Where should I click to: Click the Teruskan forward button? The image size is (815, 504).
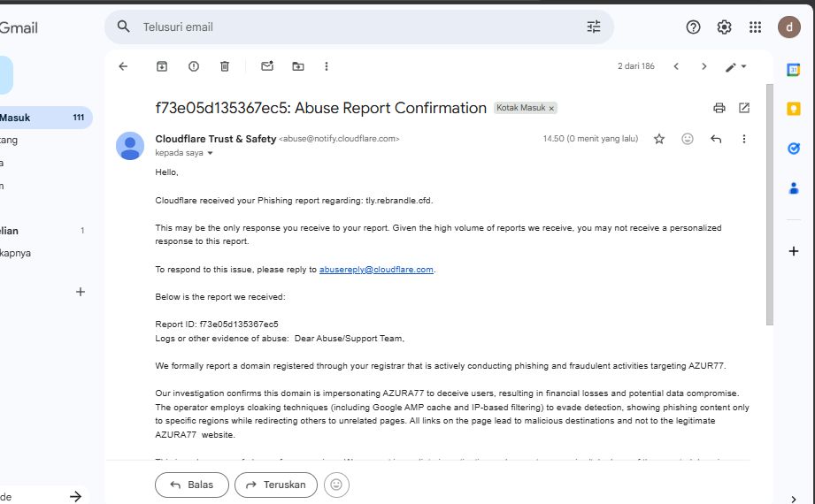tap(276, 485)
